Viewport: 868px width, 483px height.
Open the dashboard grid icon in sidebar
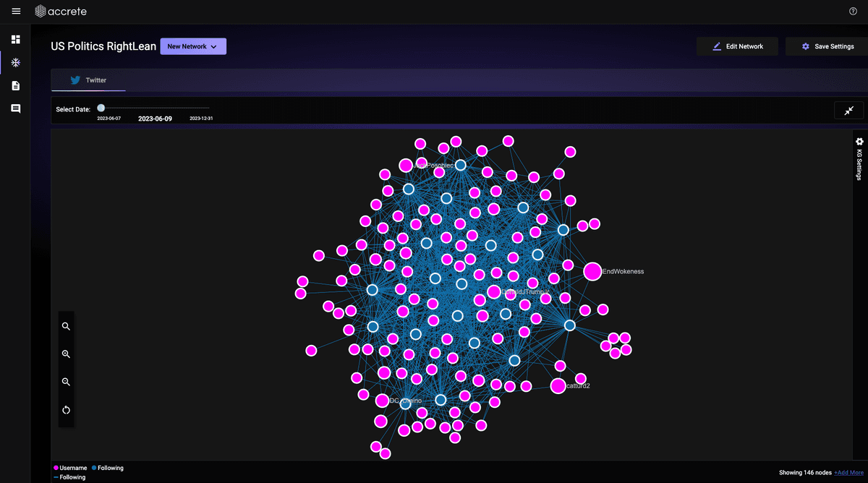(16, 39)
